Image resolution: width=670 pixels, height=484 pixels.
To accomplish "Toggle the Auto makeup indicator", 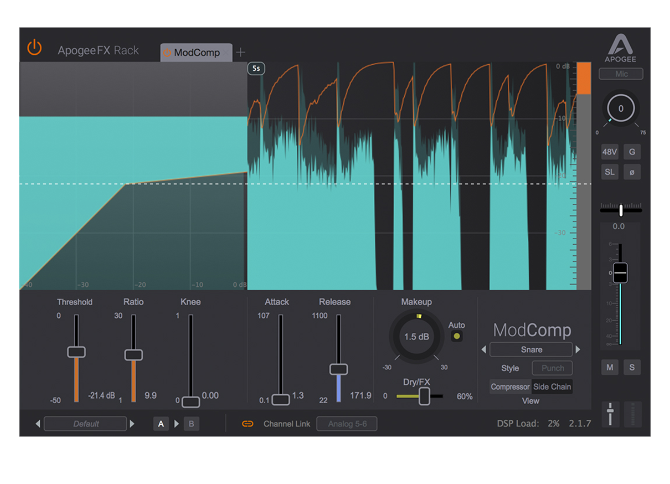I will click(457, 336).
